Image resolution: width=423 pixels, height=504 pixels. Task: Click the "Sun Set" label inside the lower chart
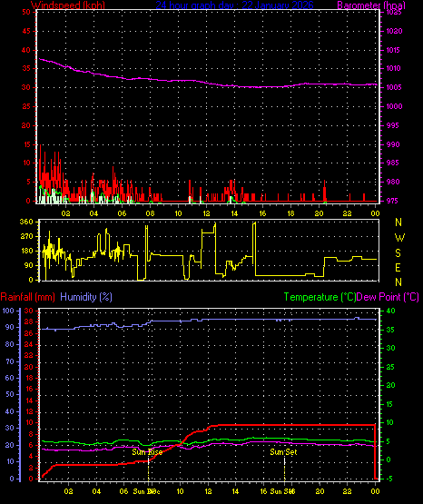click(x=283, y=452)
